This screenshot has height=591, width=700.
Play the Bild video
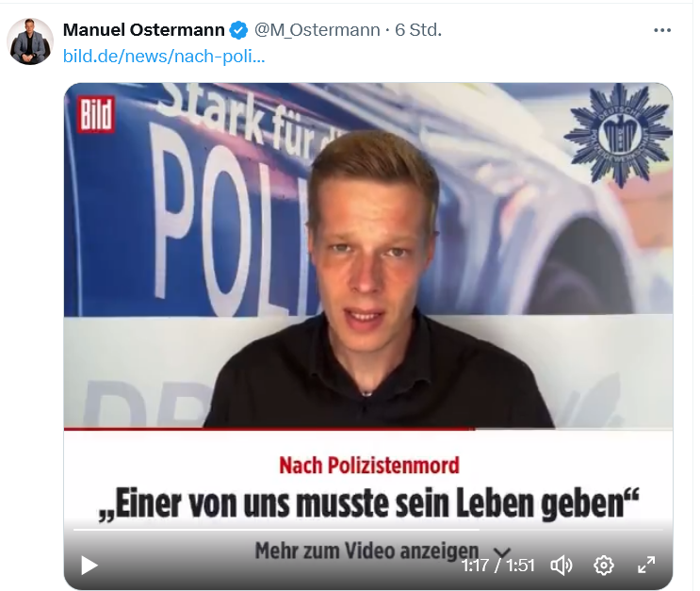90,566
